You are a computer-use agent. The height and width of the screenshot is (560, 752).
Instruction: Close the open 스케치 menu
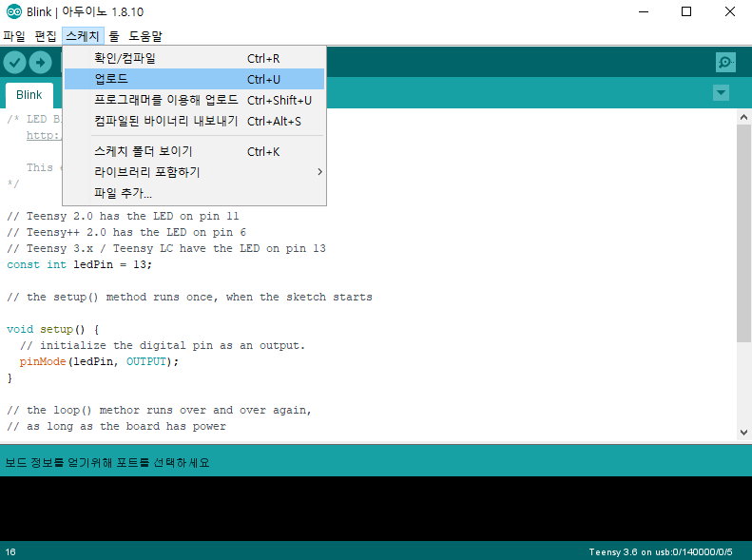coord(83,36)
